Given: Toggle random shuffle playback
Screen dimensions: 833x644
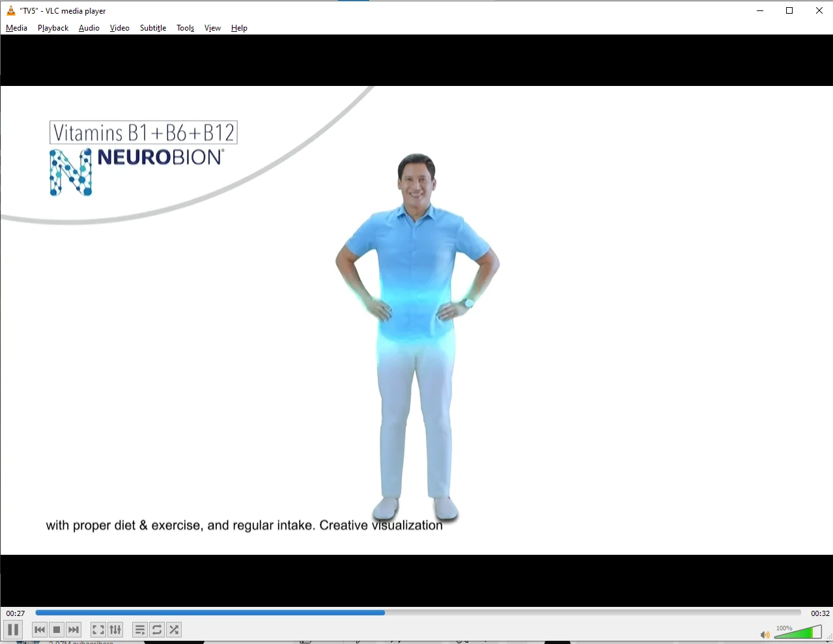Looking at the screenshot, I should pyautogui.click(x=174, y=630).
